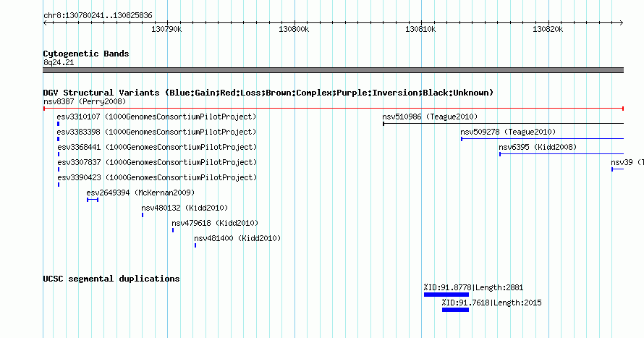
Task: Open the esv3310107 variant label
Action: [156, 117]
